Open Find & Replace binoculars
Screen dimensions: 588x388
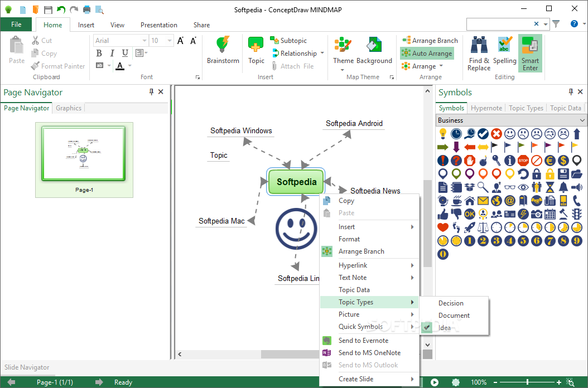(x=479, y=53)
